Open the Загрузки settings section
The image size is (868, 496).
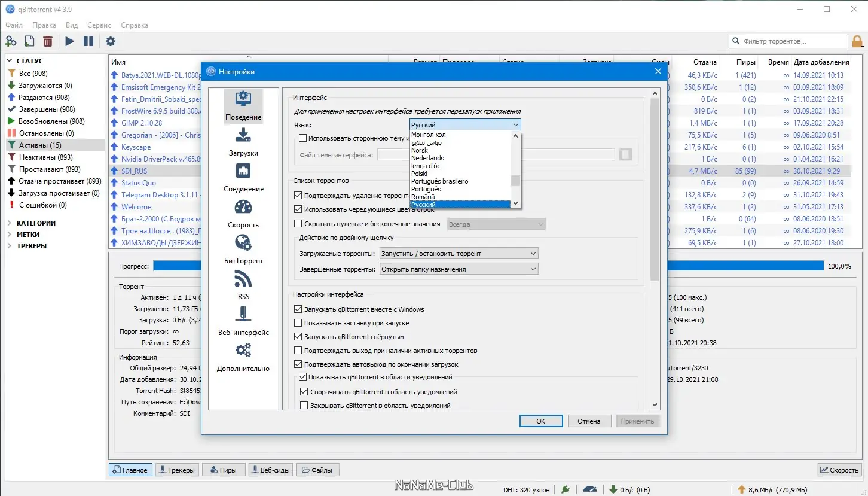[243, 142]
